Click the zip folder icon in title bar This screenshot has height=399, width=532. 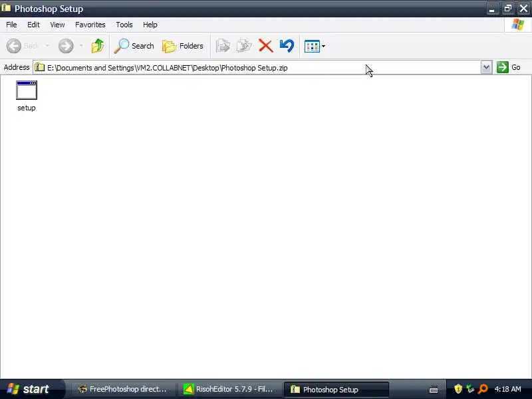(x=6, y=8)
